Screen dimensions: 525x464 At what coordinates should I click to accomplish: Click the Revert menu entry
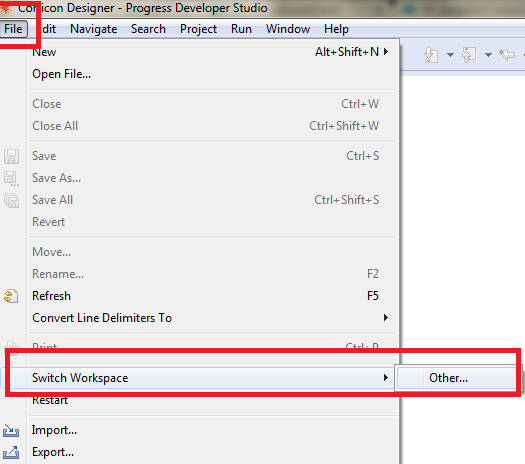click(x=213, y=222)
